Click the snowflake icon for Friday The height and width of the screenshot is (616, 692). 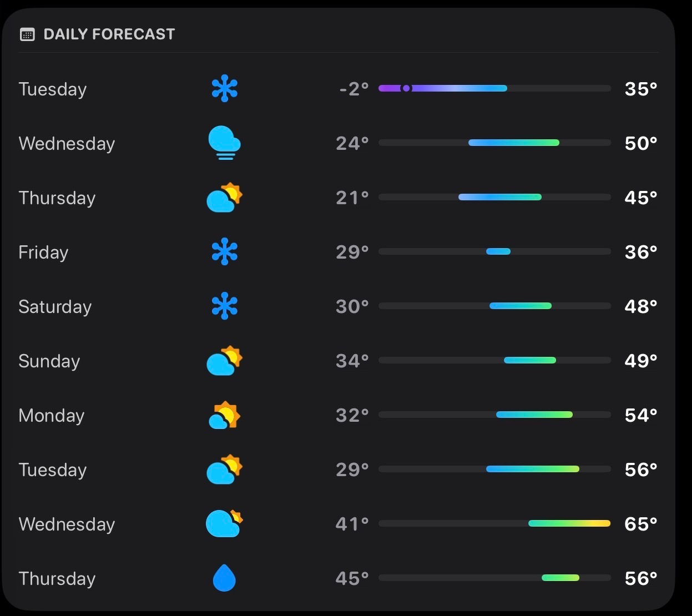tap(225, 252)
